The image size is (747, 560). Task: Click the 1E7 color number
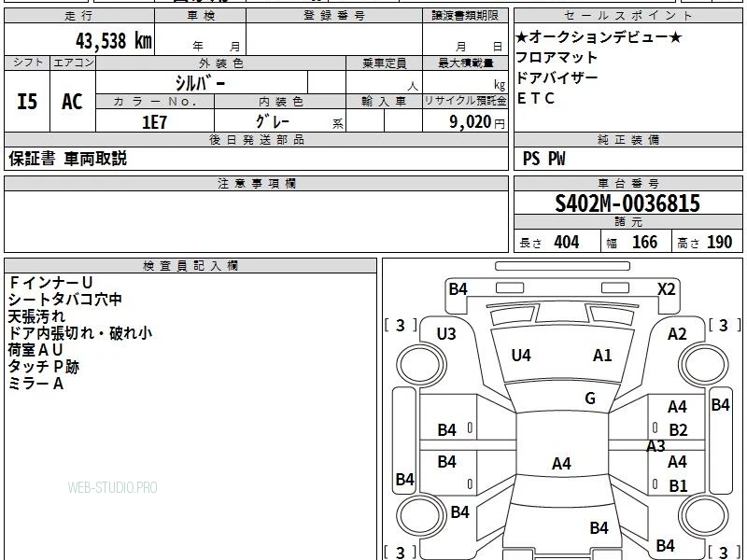[155, 122]
